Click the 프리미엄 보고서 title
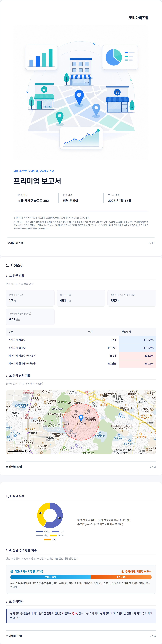This screenshot has height=644, width=162. [x=37, y=181]
